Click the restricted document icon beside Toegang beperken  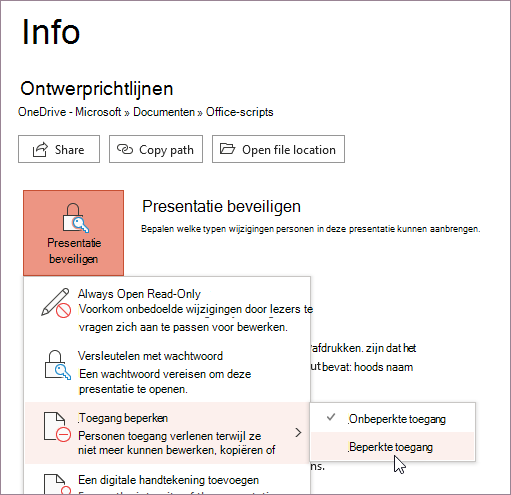click(57, 427)
